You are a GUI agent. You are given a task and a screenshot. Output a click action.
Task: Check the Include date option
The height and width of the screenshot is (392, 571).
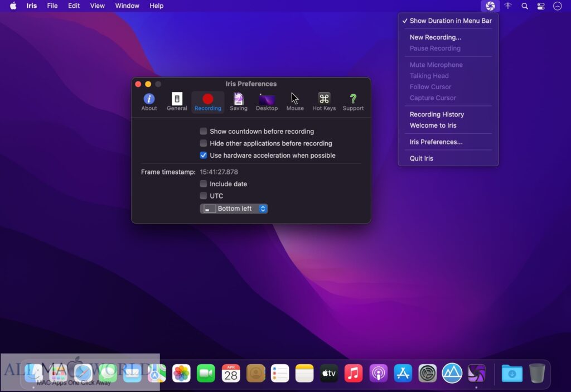[x=203, y=184]
